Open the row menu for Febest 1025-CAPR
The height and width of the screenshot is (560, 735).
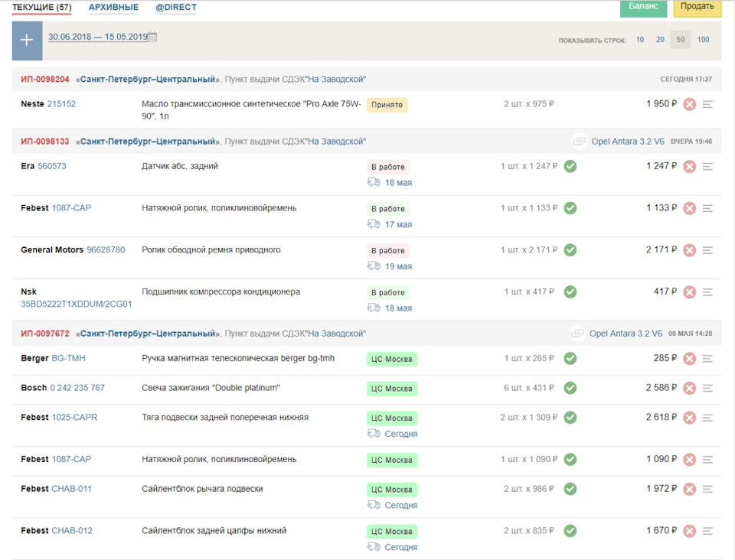(707, 418)
